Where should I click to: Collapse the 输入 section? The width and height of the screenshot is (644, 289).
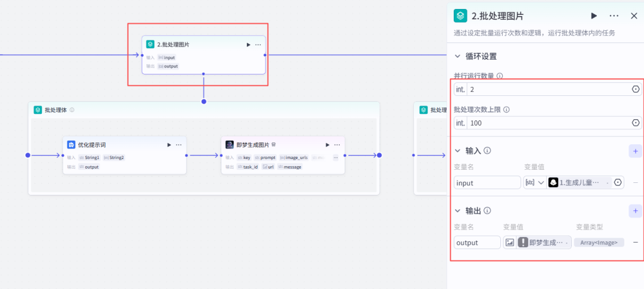click(x=457, y=151)
